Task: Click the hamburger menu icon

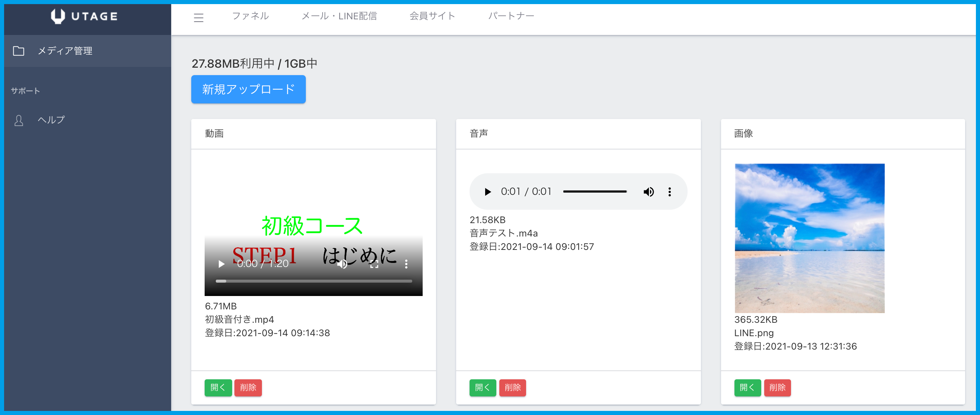Action: coord(199,17)
